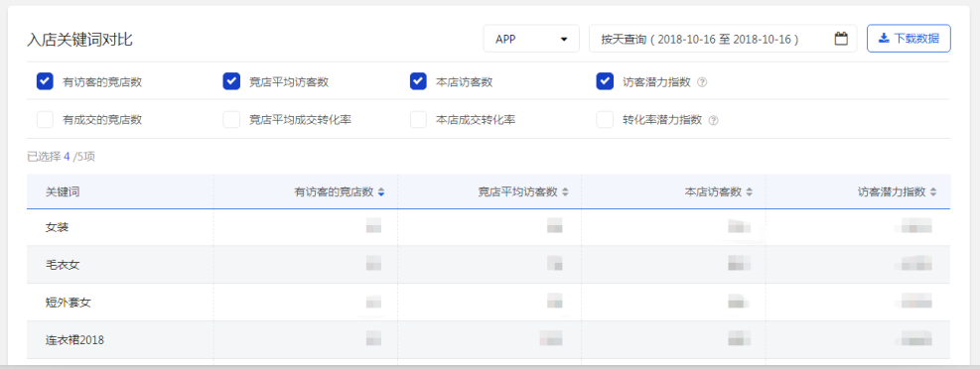
Task: Uncheck the 本店访客数 checkbox
Action: [x=418, y=81]
